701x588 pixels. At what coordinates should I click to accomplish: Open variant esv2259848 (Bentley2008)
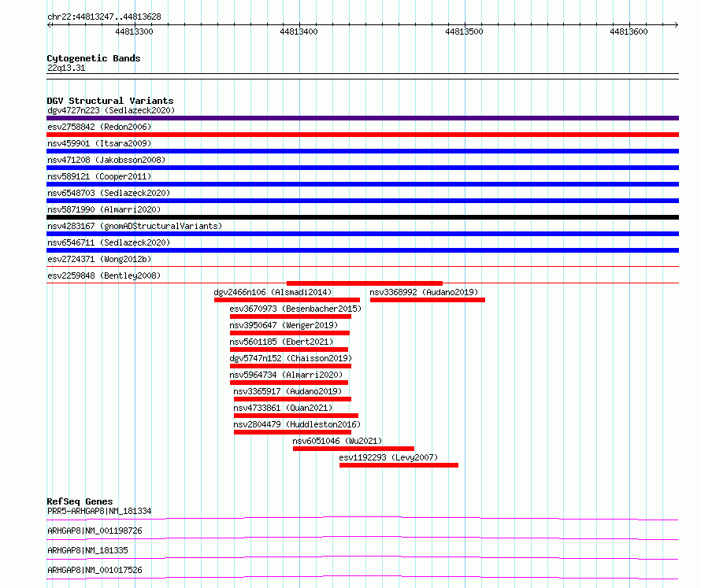pos(104,276)
